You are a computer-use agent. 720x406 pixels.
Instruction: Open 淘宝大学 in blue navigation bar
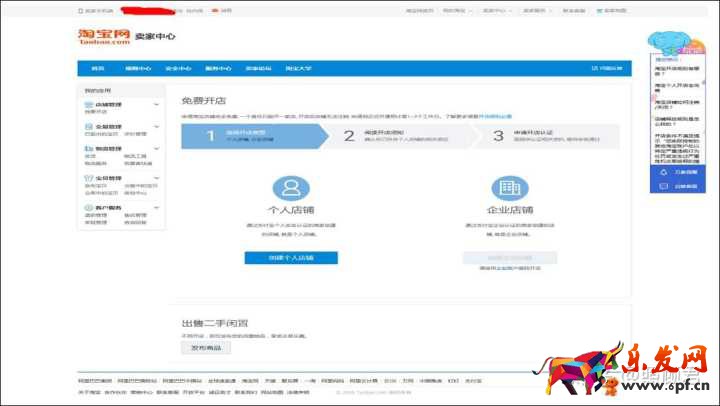click(x=298, y=68)
